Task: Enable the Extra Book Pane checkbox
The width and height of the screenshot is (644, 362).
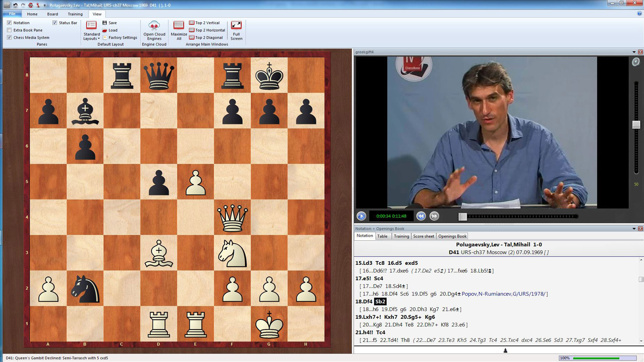Action: tap(9, 30)
